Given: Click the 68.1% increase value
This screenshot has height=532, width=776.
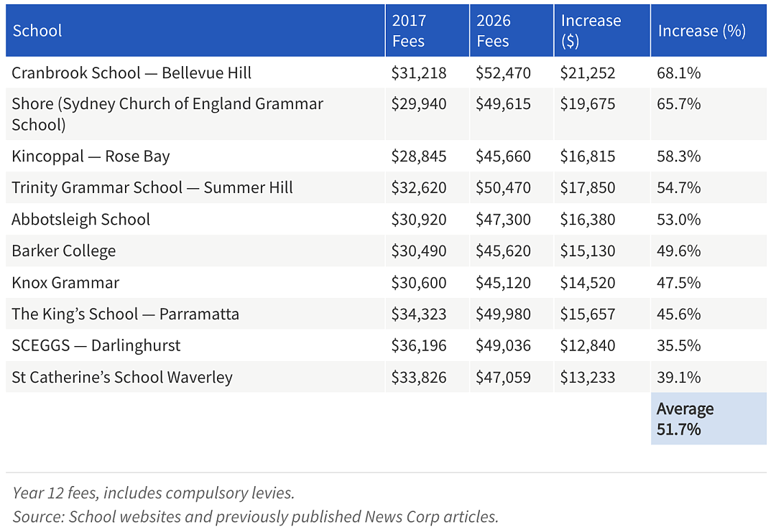Looking at the screenshot, I should [x=679, y=73].
